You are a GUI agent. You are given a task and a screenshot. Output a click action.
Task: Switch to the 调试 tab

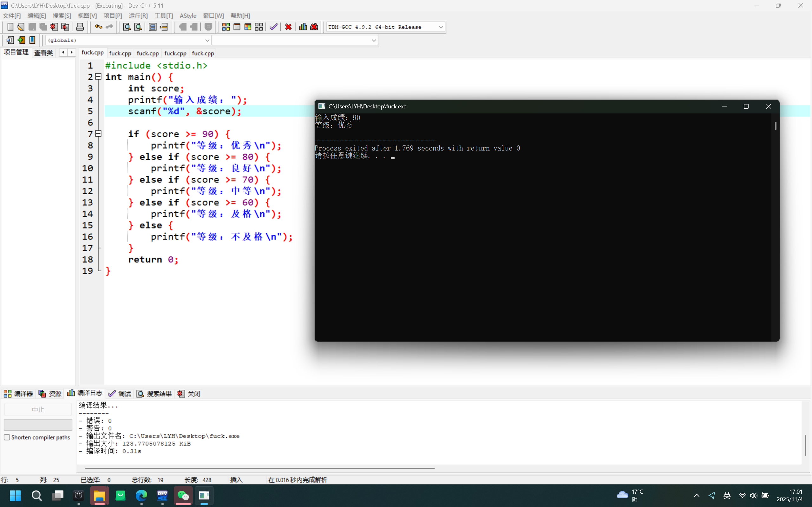(120, 394)
